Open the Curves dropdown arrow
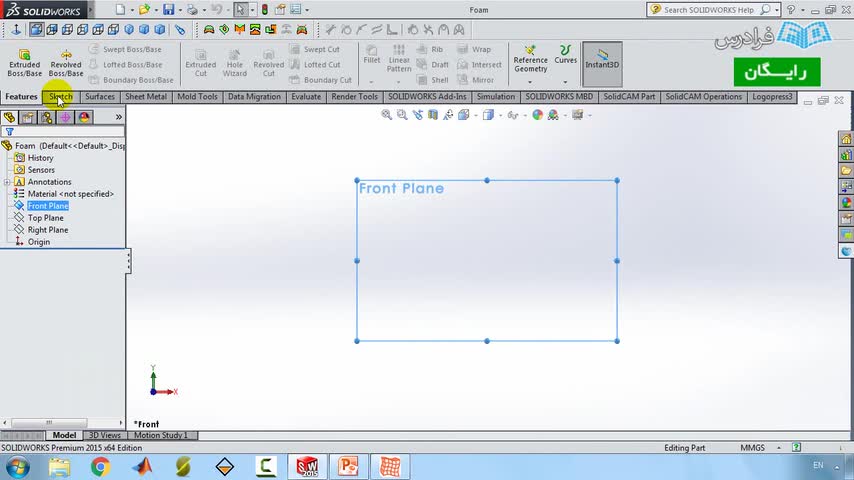The width and height of the screenshot is (854, 480). (x=565, y=82)
